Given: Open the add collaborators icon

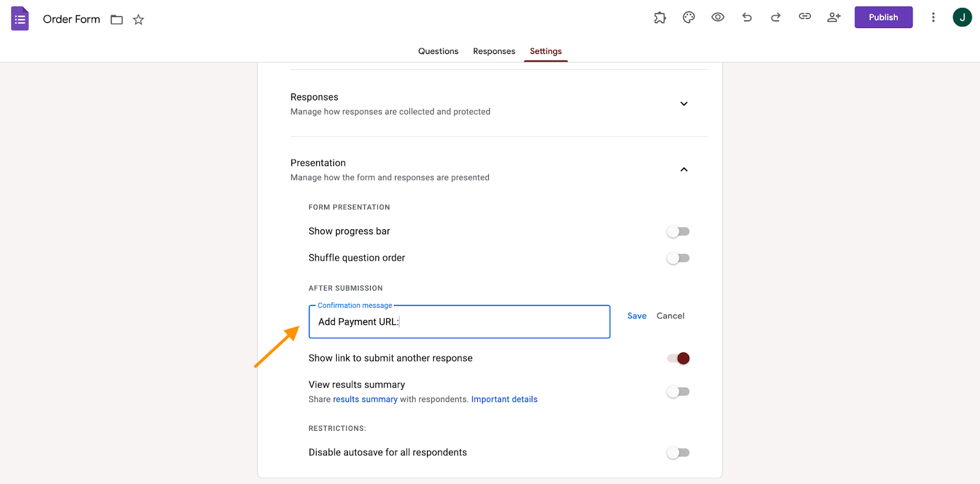Looking at the screenshot, I should [834, 17].
